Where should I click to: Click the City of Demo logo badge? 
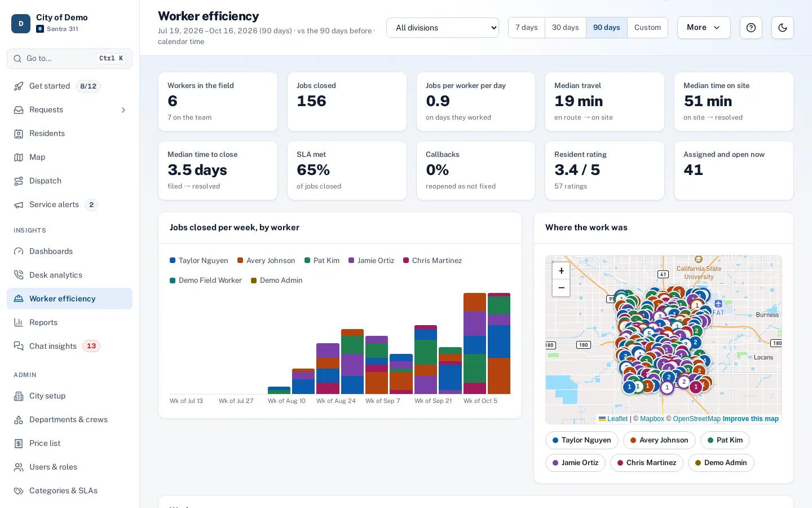coord(21,24)
